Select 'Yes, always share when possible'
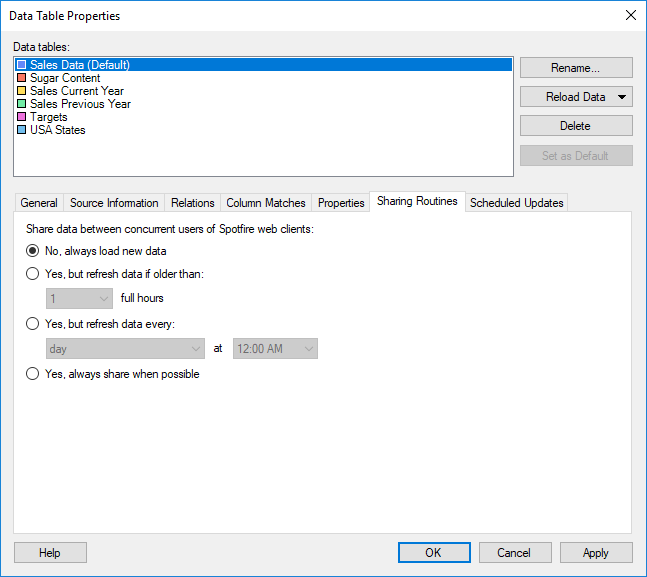 pyautogui.click(x=113, y=374)
